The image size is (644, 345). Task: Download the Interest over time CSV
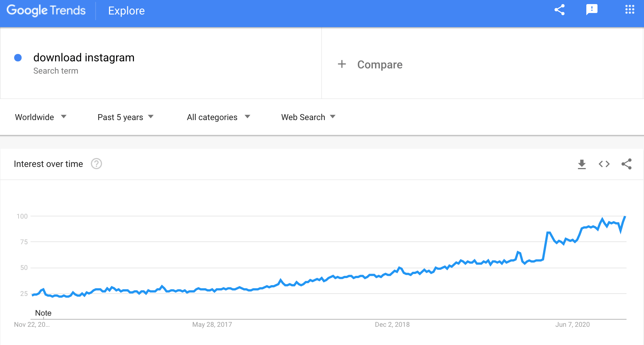(x=582, y=164)
